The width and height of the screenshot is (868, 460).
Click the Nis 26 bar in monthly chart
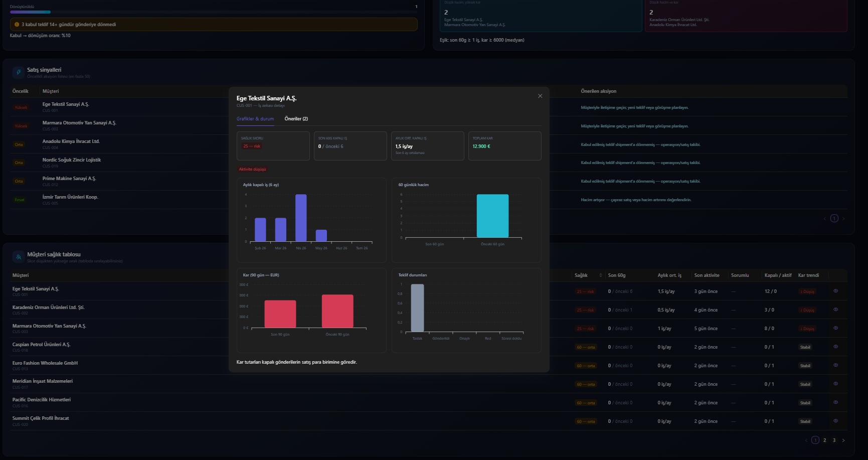pyautogui.click(x=301, y=218)
